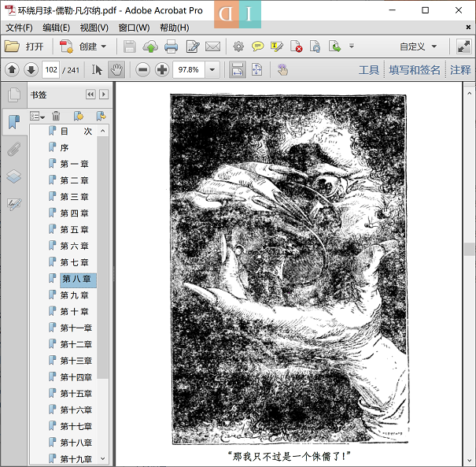The width and height of the screenshot is (476, 467).
Task: Click the rotate page icon
Action: pyautogui.click(x=315, y=46)
